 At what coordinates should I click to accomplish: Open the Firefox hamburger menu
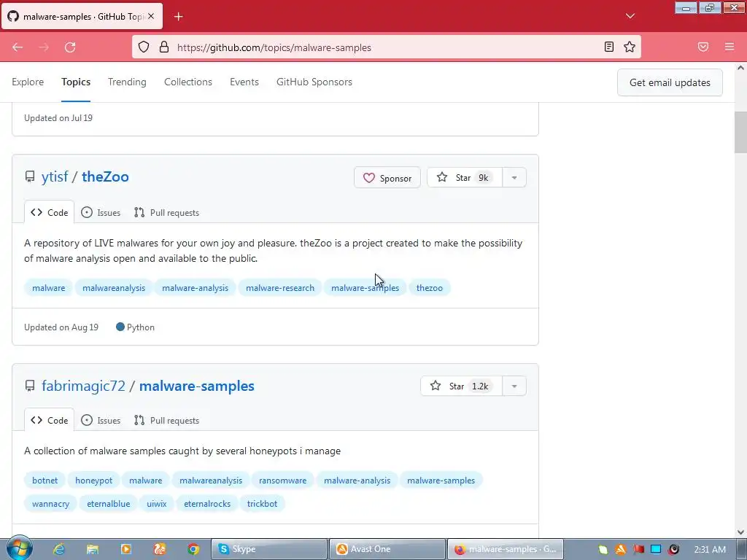(729, 47)
